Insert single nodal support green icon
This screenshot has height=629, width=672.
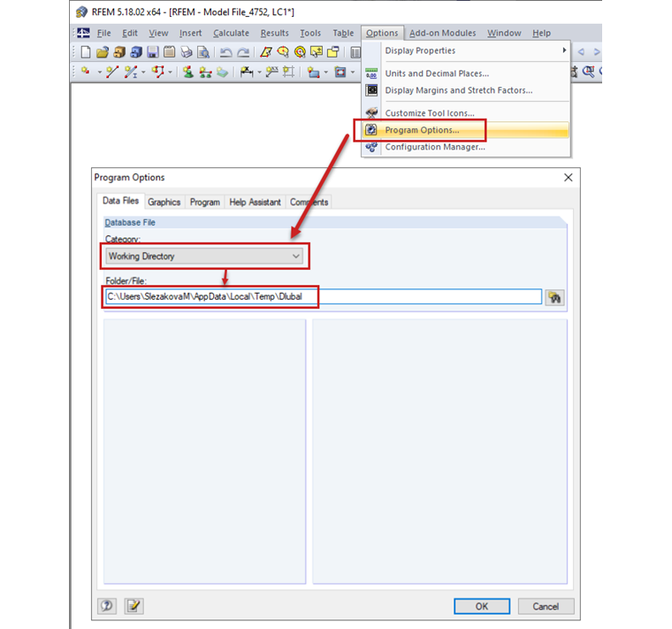point(187,72)
